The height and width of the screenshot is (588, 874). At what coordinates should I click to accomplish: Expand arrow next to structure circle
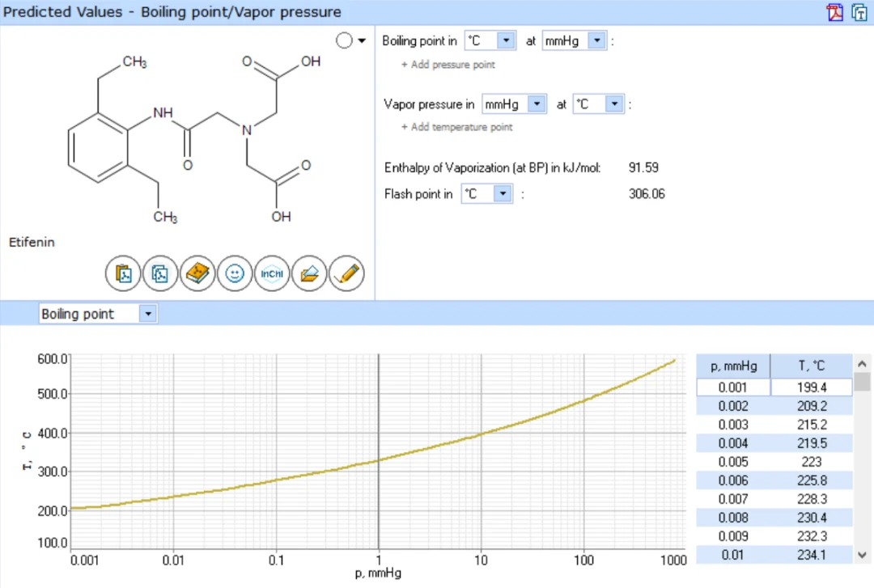pos(362,40)
